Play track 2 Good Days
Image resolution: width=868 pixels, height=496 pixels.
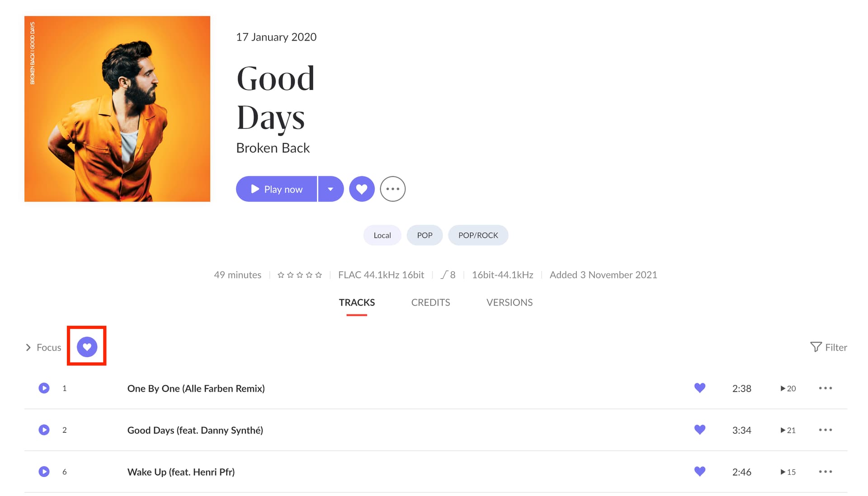click(x=44, y=430)
